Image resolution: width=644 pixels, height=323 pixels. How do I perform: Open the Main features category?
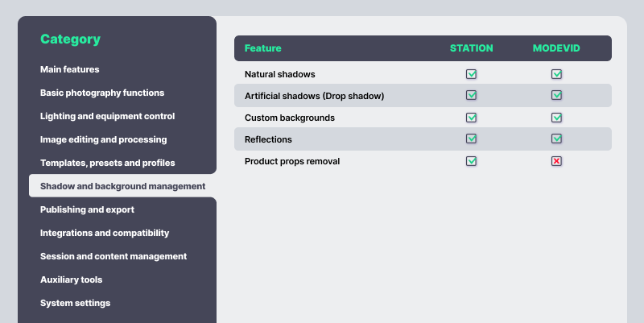point(70,69)
